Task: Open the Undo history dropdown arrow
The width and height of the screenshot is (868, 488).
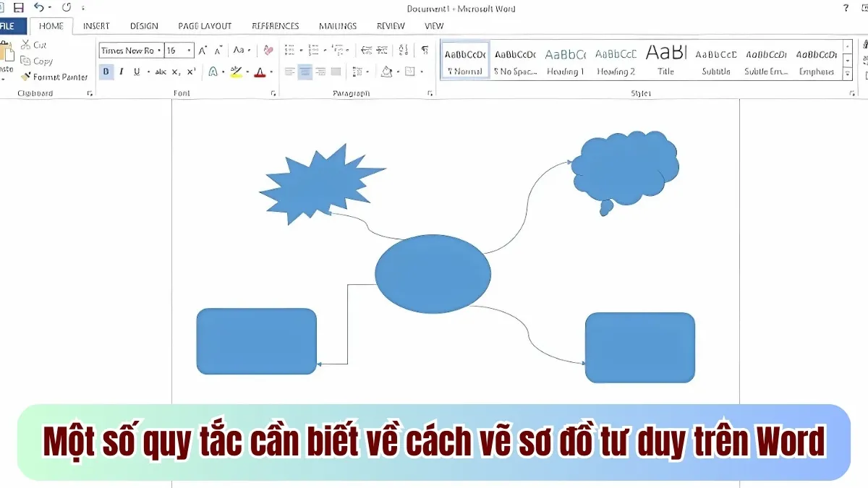Action: [49, 8]
